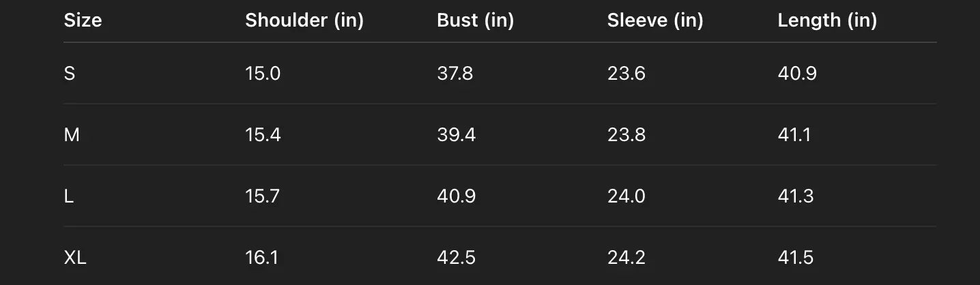Click shoulder value 15.4 for size M
The height and width of the screenshot is (285, 980).
(x=263, y=135)
